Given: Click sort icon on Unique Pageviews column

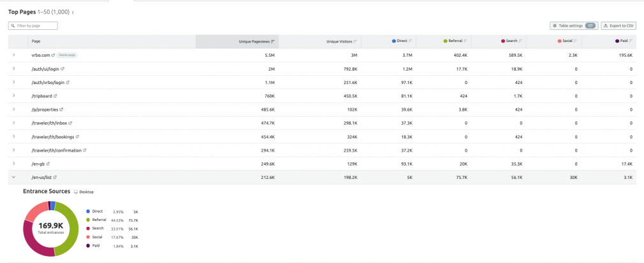Looking at the screenshot, I should tap(273, 41).
